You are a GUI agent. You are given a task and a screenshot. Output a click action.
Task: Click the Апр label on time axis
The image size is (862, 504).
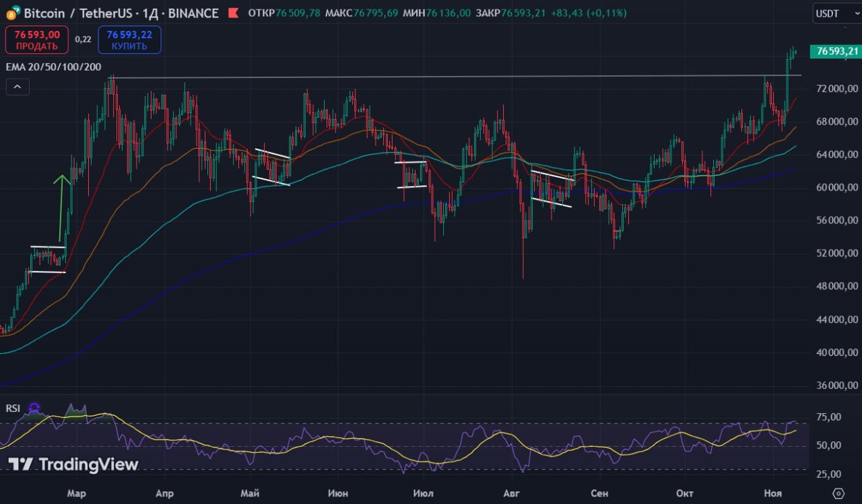164,494
